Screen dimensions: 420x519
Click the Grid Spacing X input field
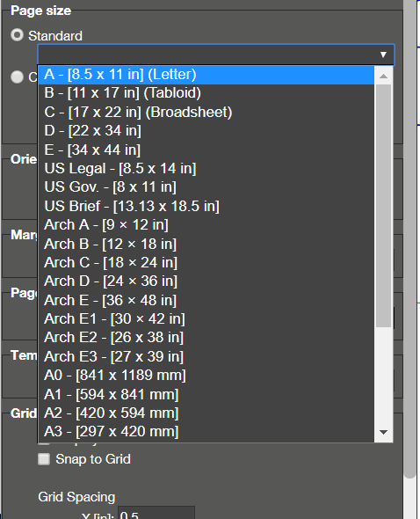click(x=156, y=513)
